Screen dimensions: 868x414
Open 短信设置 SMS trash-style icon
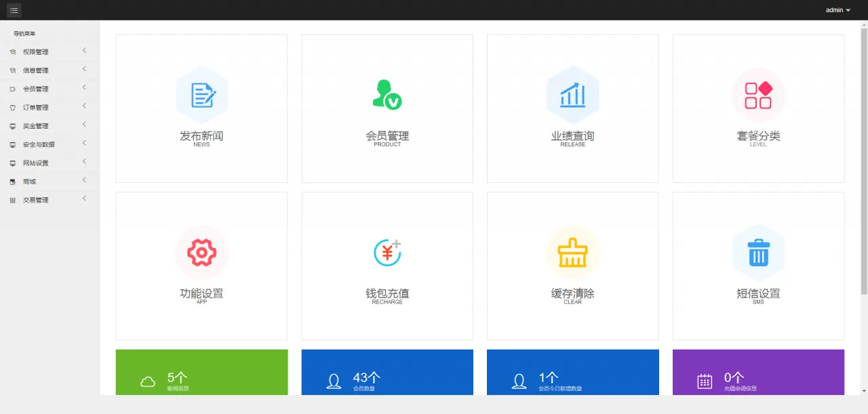(758, 252)
